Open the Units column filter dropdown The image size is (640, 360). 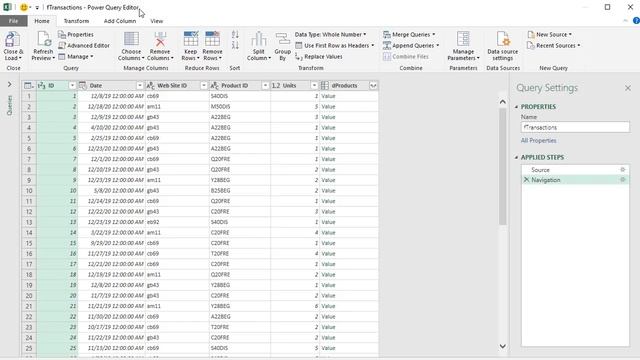pos(314,85)
